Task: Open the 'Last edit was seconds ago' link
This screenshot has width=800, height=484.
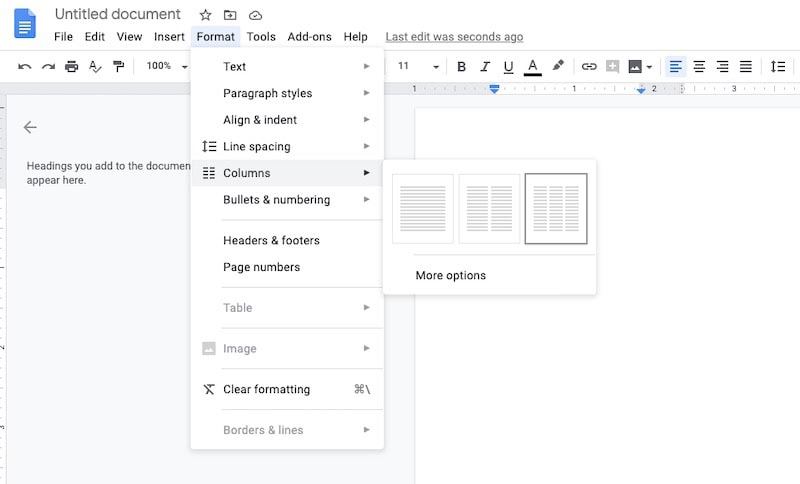Action: [x=454, y=37]
